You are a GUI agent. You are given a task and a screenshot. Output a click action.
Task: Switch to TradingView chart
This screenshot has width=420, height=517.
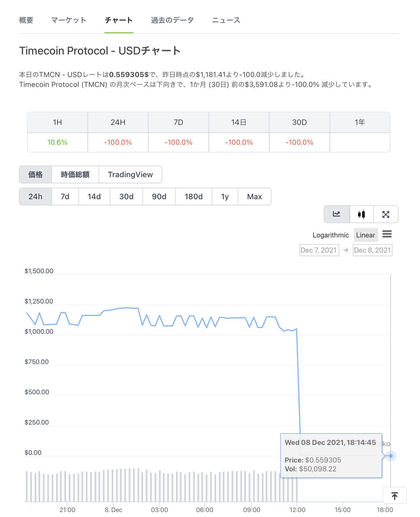pos(130,174)
